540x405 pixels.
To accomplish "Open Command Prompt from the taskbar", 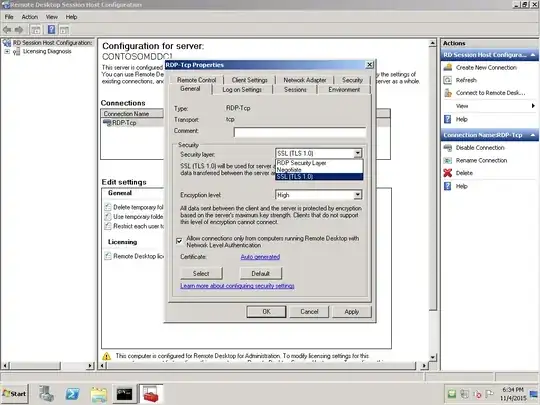I will coord(124,394).
